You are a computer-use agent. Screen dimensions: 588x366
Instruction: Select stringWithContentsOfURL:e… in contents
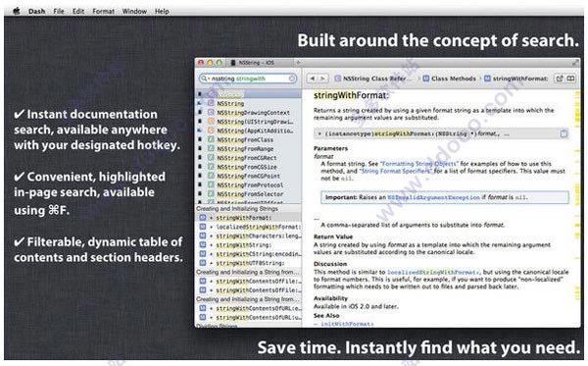click(x=248, y=308)
